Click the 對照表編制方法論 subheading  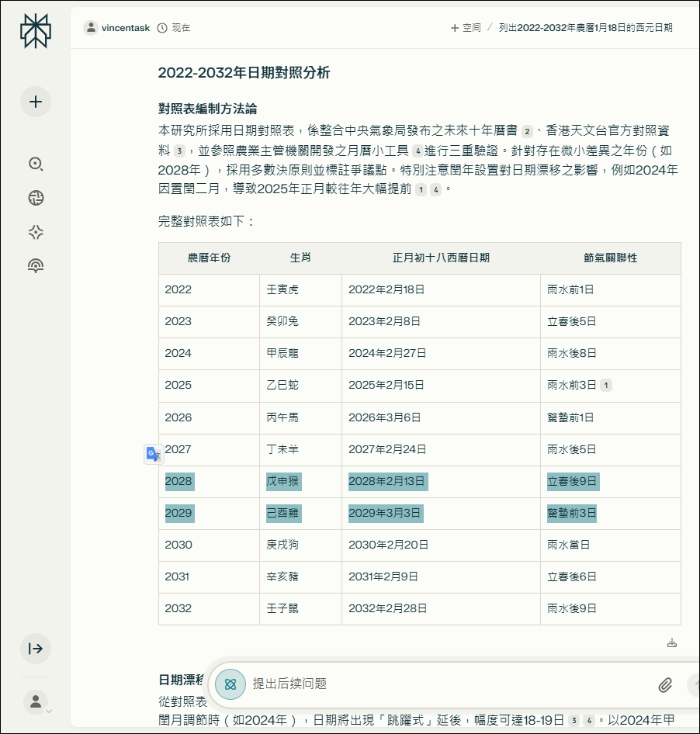tap(207, 109)
